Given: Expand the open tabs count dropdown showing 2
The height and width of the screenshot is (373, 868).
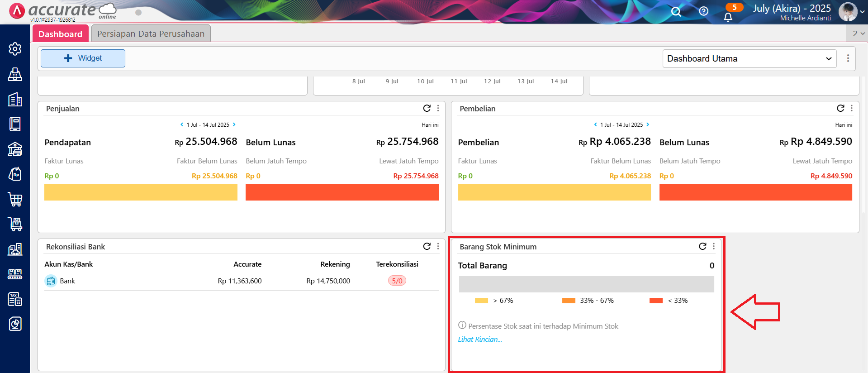Looking at the screenshot, I should coord(858,33).
